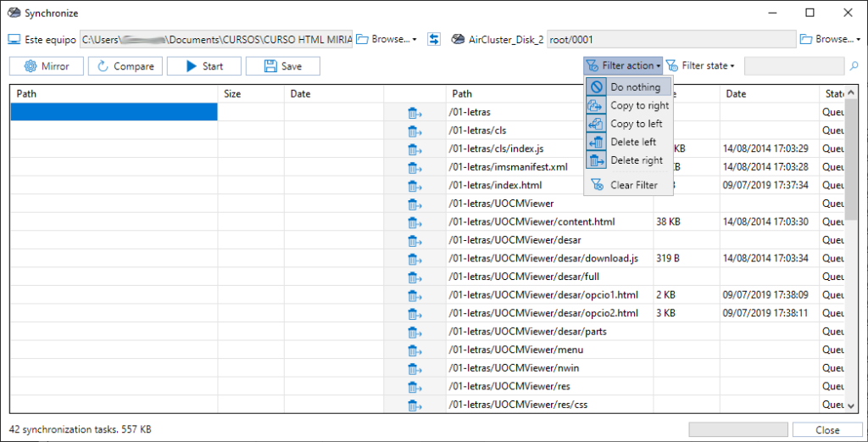Click delete-right icon for download.js row
Screen dimensions: 868x442
(415, 260)
